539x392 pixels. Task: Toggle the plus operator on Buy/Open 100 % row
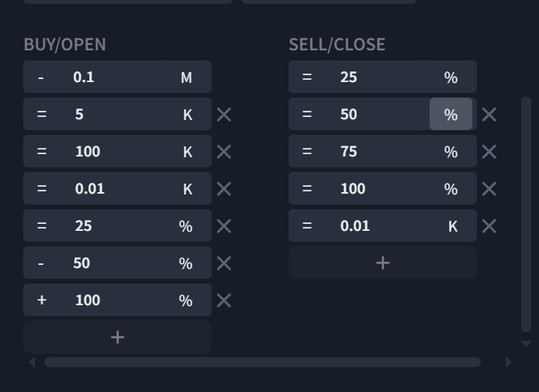point(42,301)
